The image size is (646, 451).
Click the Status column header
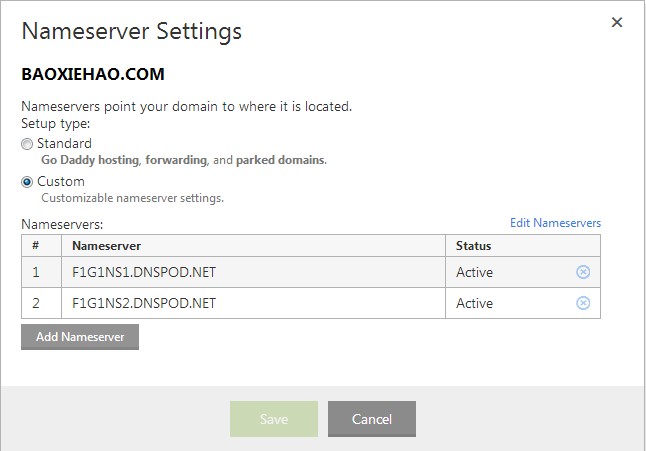click(x=473, y=246)
